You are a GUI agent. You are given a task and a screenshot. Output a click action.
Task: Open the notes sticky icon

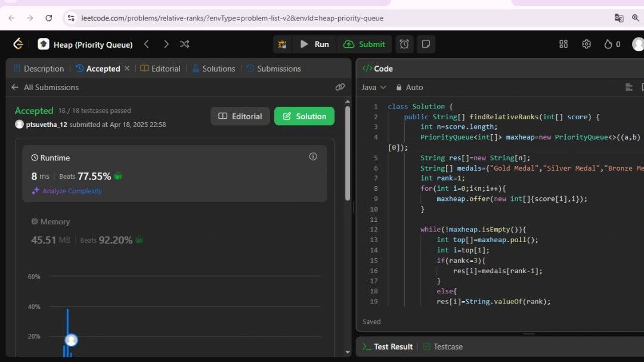[x=426, y=44]
